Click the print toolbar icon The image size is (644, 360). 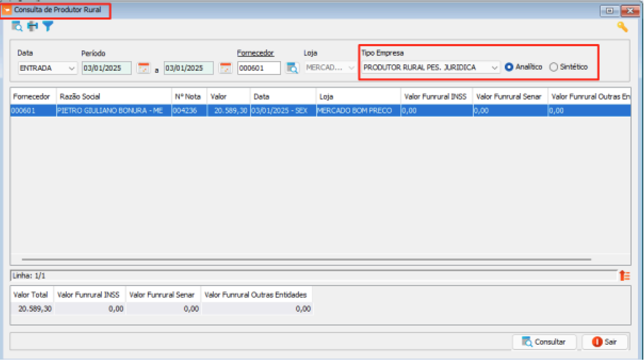(x=33, y=26)
